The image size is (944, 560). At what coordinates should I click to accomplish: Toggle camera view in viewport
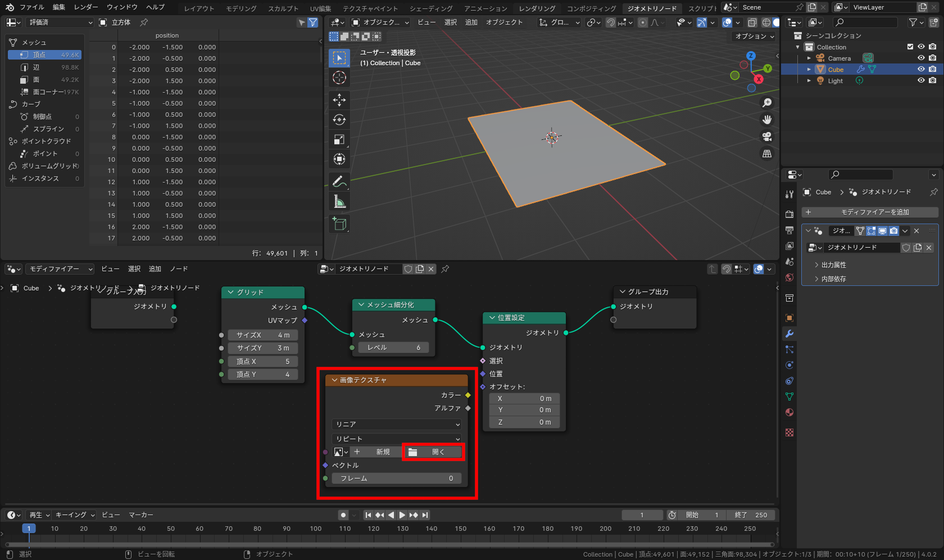tap(766, 136)
